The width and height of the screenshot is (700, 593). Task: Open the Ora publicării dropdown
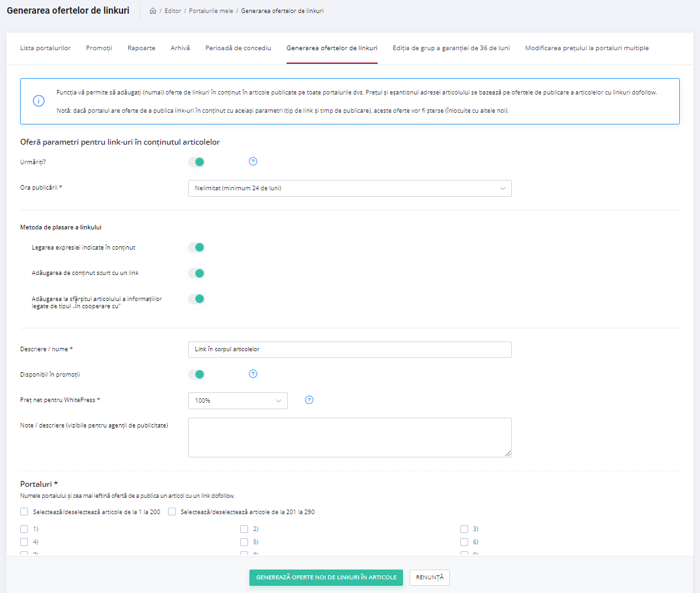pos(350,188)
